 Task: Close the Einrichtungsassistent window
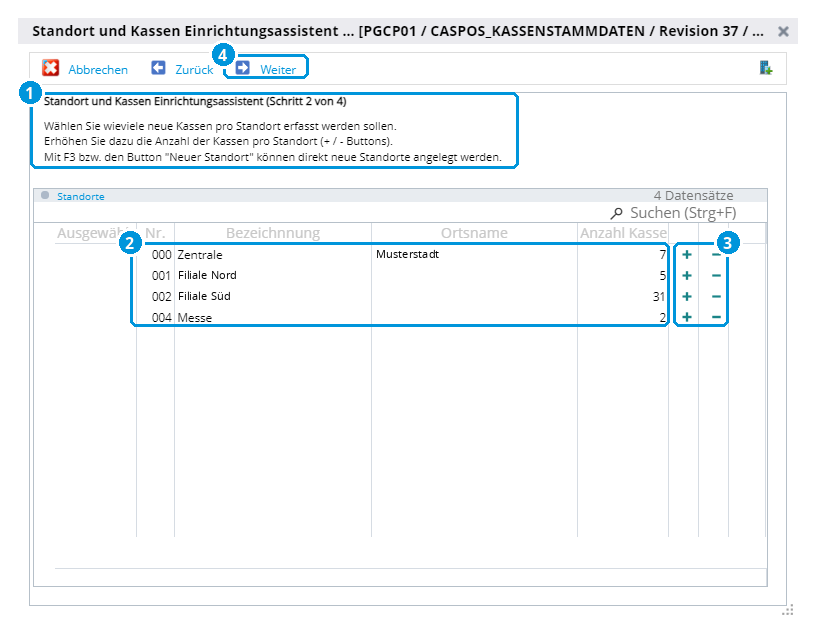[783, 31]
